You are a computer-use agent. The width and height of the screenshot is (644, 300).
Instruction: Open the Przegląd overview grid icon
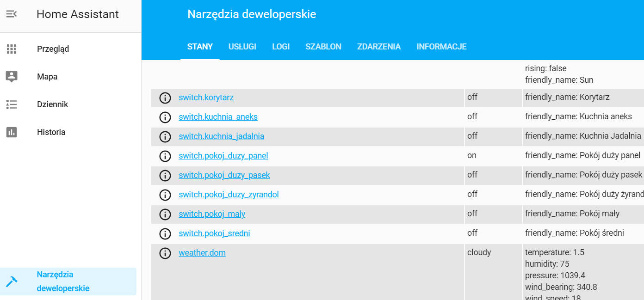pos(12,49)
